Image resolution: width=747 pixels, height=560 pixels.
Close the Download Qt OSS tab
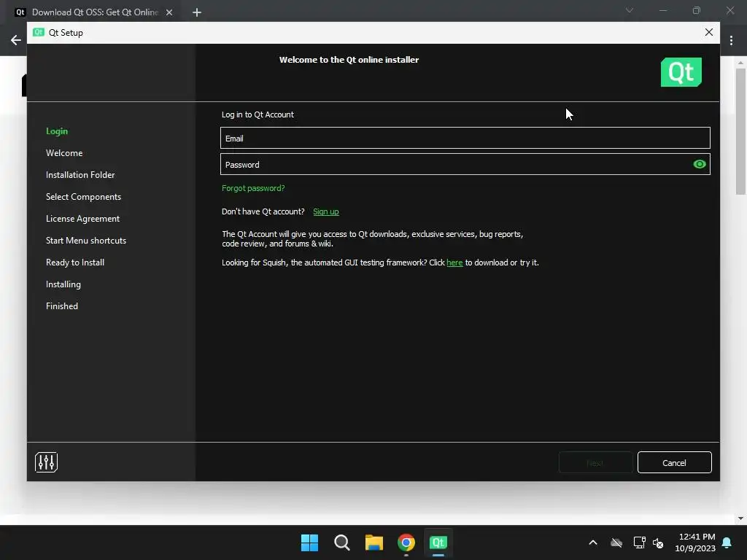[169, 12]
